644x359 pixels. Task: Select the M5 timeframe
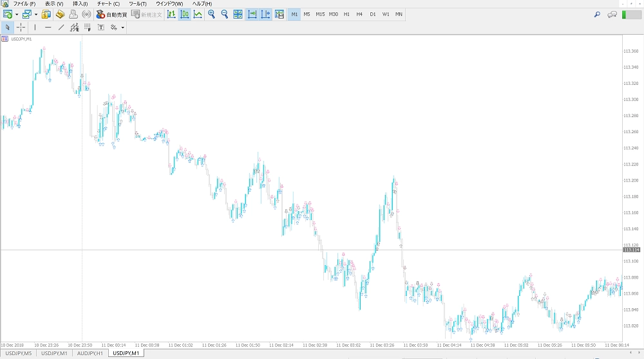[x=307, y=14]
